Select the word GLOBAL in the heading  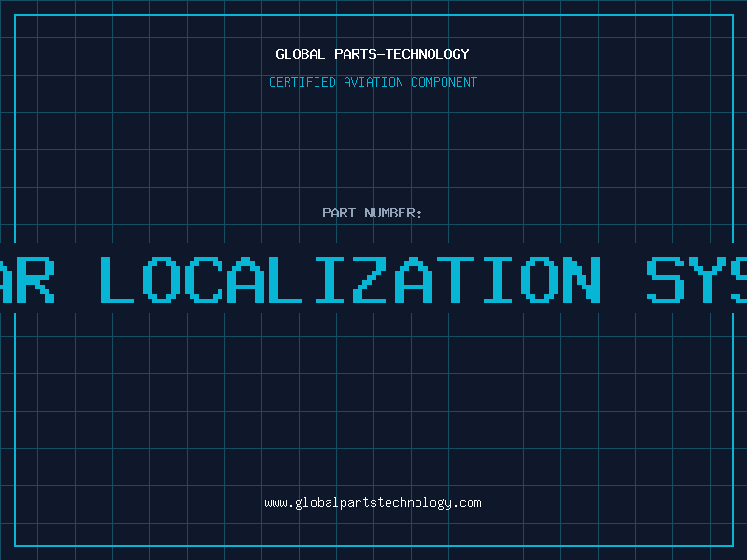coord(299,54)
